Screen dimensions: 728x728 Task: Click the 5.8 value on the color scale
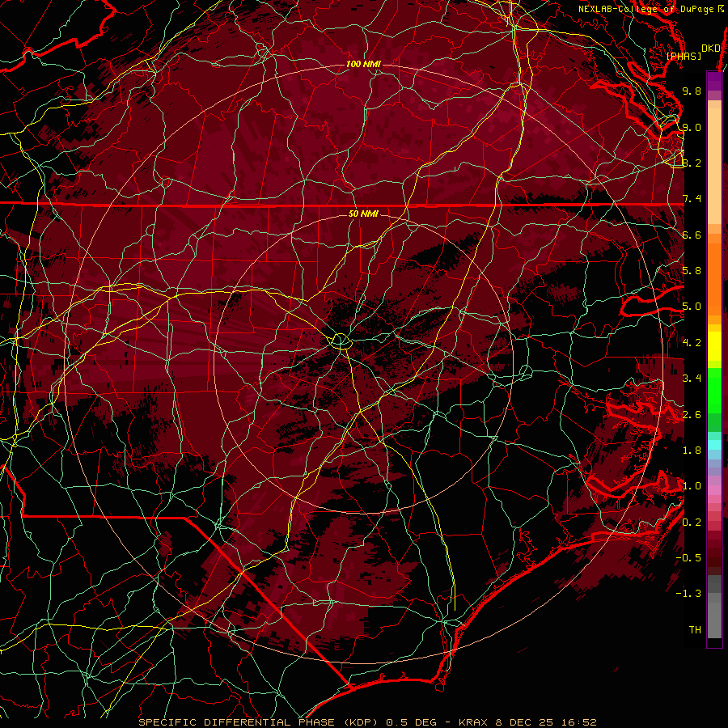click(692, 271)
